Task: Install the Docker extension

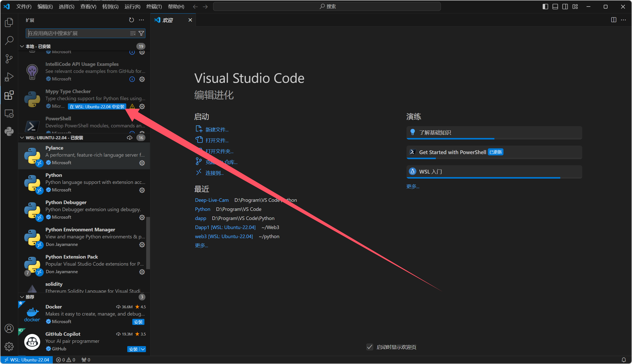Action: click(138, 322)
